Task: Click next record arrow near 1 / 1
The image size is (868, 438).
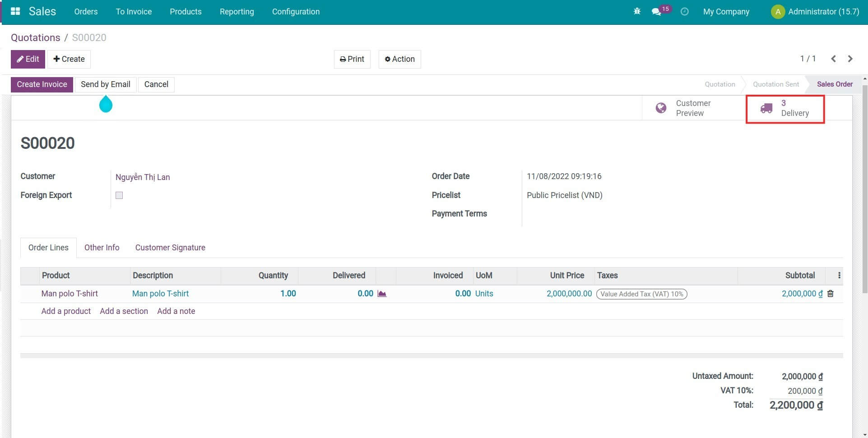Action: (x=850, y=59)
